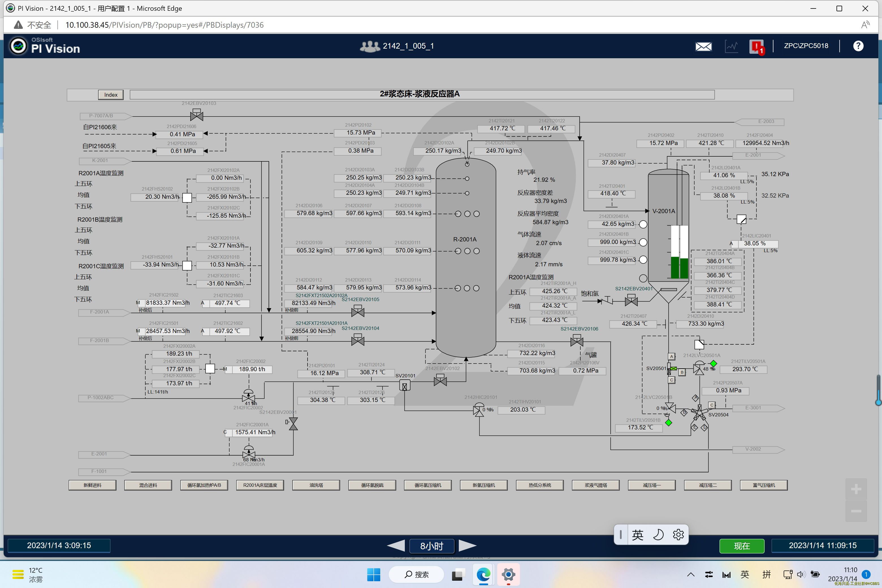This screenshot has width=882, height=588.
Task: Click the 2142FIC20001A control valve symbol
Action: (x=248, y=452)
